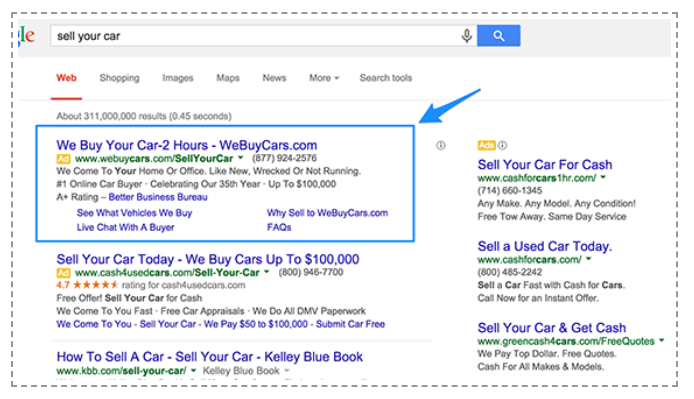Expand the arrow beside cash4usedcars.com URL
This screenshot has width=694, height=399.
(x=266, y=272)
